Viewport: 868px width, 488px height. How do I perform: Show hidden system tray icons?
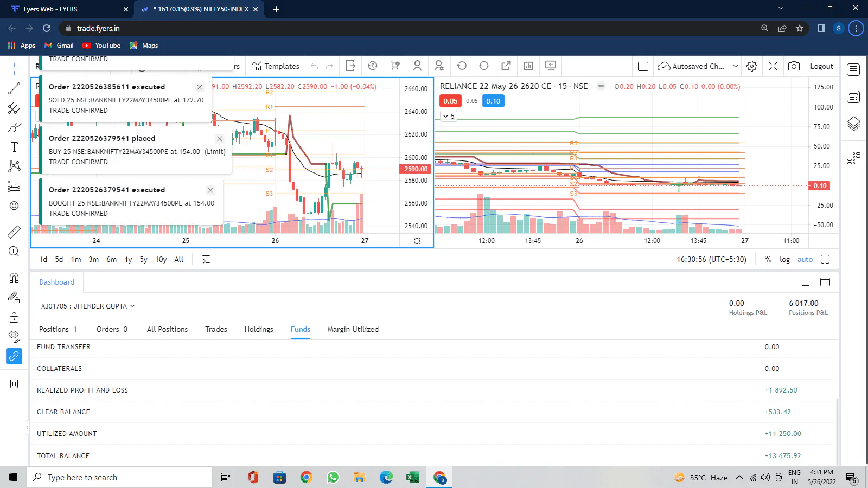pos(739,478)
